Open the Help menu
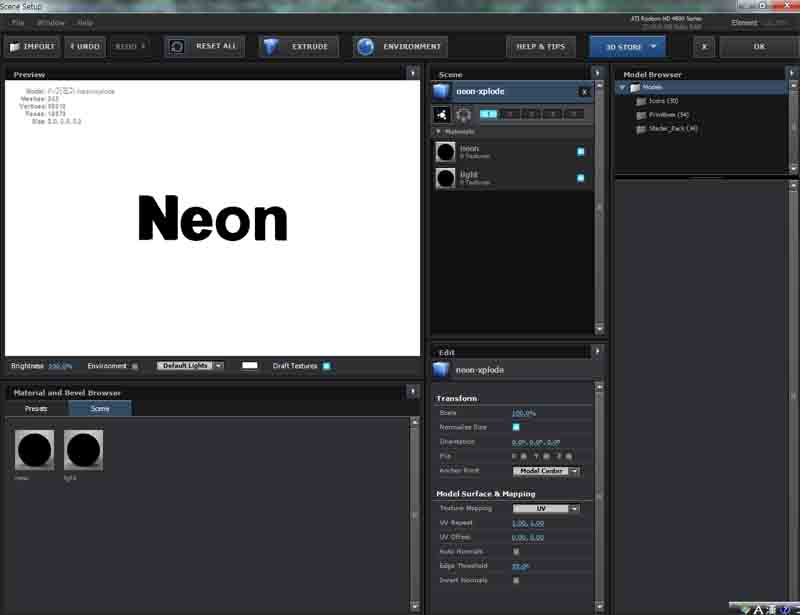800x615 pixels. click(85, 22)
